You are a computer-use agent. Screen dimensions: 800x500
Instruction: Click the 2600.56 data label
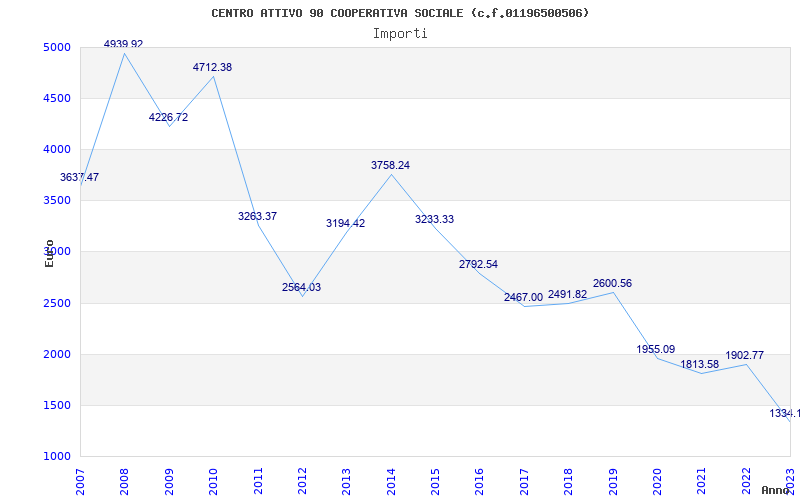612,283
